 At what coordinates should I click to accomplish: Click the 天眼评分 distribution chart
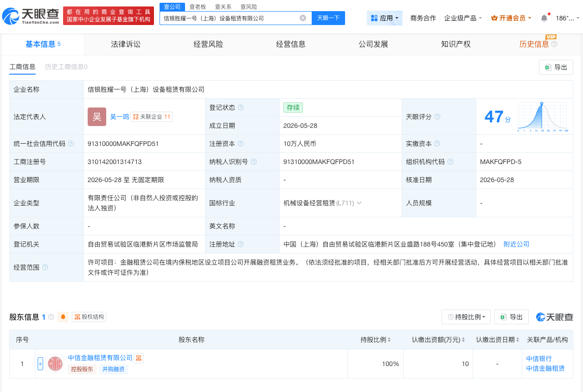point(543,117)
